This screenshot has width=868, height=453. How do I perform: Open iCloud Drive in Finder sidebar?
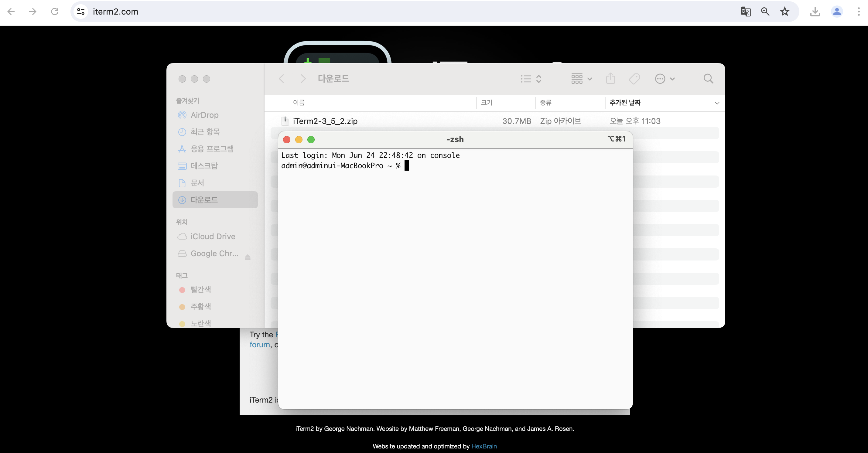click(x=215, y=237)
